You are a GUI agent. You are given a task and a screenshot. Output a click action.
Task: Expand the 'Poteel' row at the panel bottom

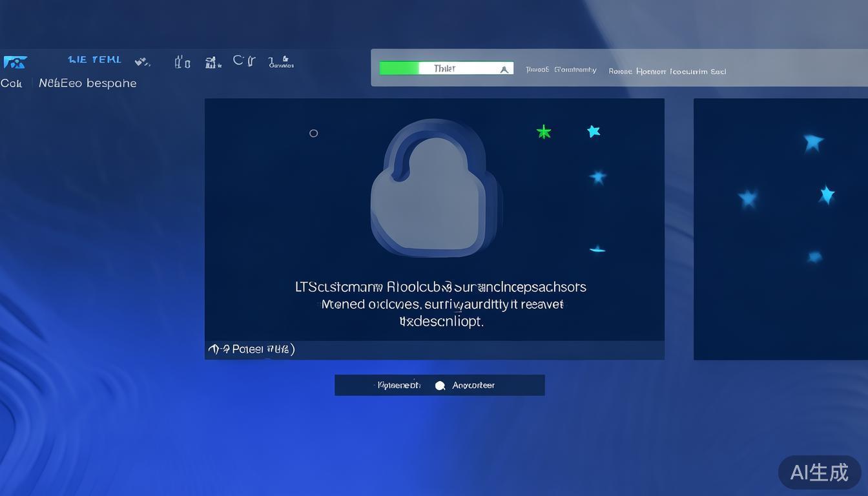pyautogui.click(x=251, y=349)
